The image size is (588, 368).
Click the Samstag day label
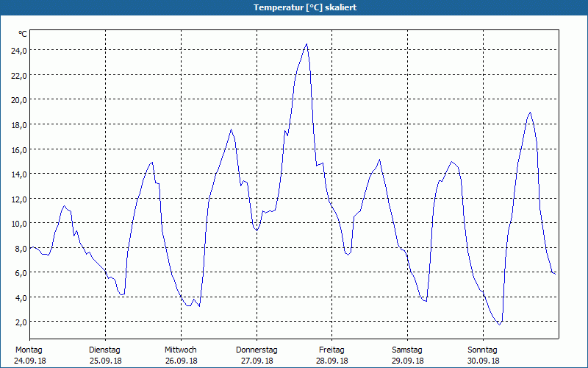407,350
